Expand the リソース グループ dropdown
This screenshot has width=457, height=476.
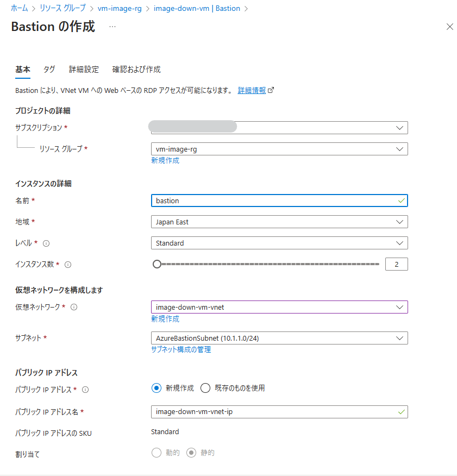coord(279,149)
